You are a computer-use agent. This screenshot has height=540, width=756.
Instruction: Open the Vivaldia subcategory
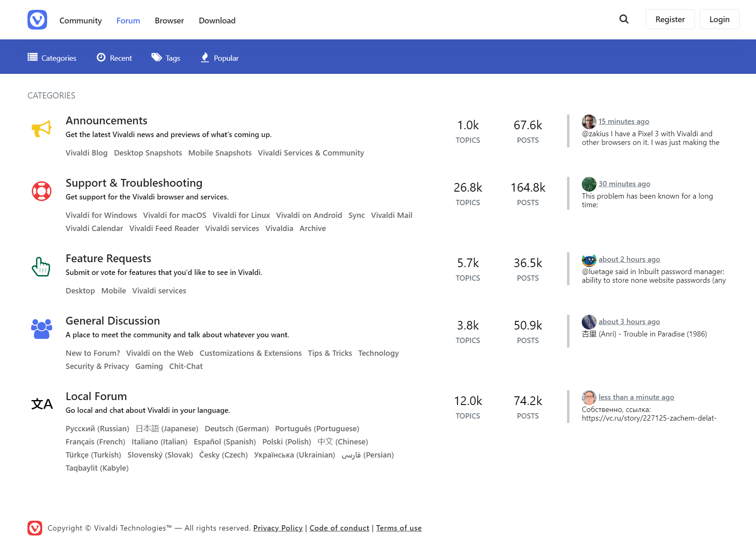tap(279, 229)
